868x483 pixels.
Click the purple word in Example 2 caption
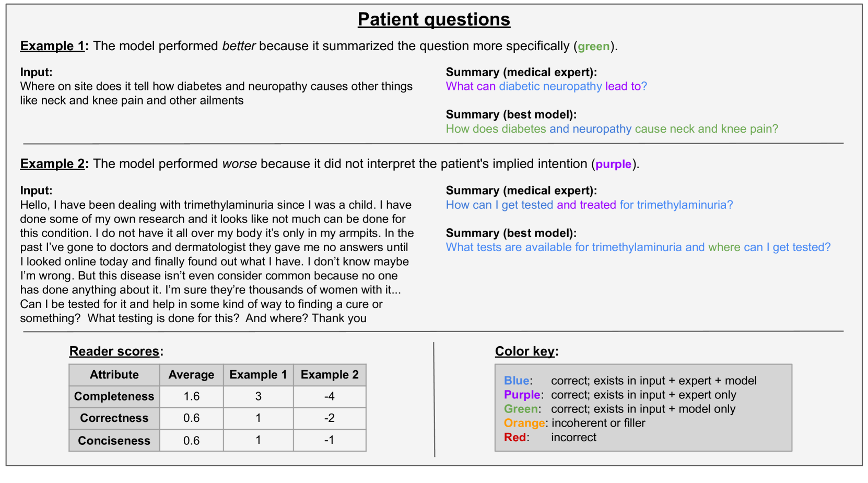click(613, 164)
